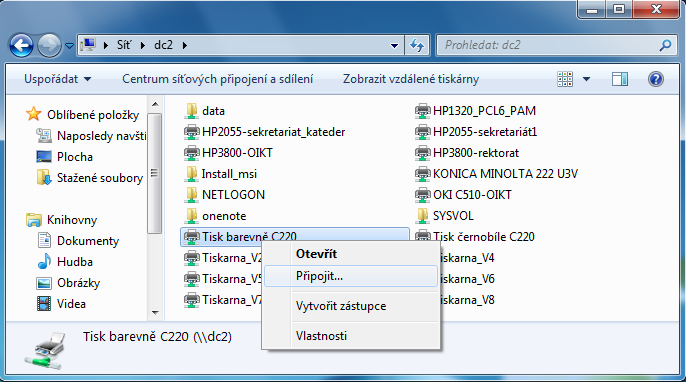Select Síť in the address path
This screenshot has width=686, height=382.
click(124, 45)
